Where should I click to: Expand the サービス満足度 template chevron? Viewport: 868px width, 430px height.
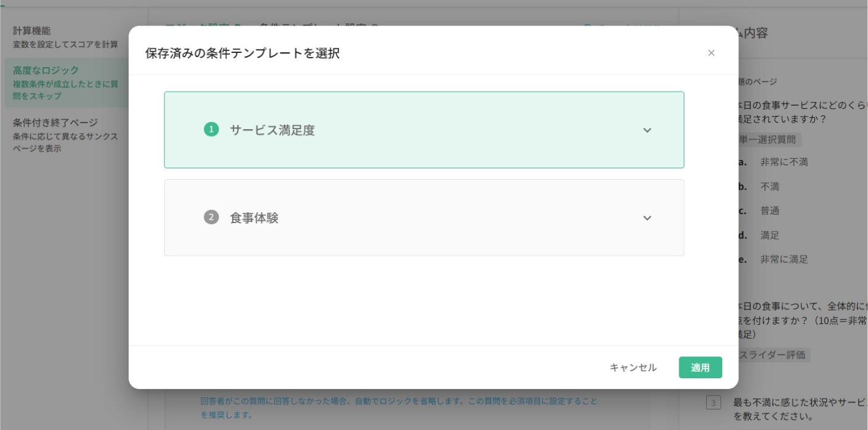click(647, 130)
